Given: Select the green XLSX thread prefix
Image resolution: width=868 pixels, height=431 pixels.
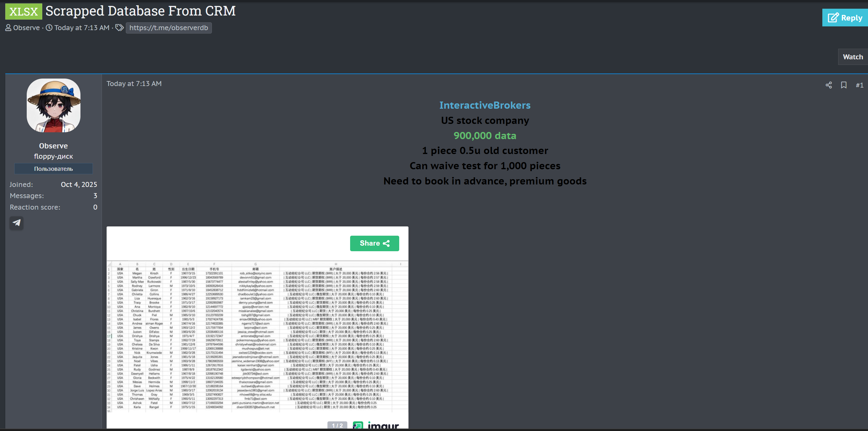Looking at the screenshot, I should click(24, 12).
